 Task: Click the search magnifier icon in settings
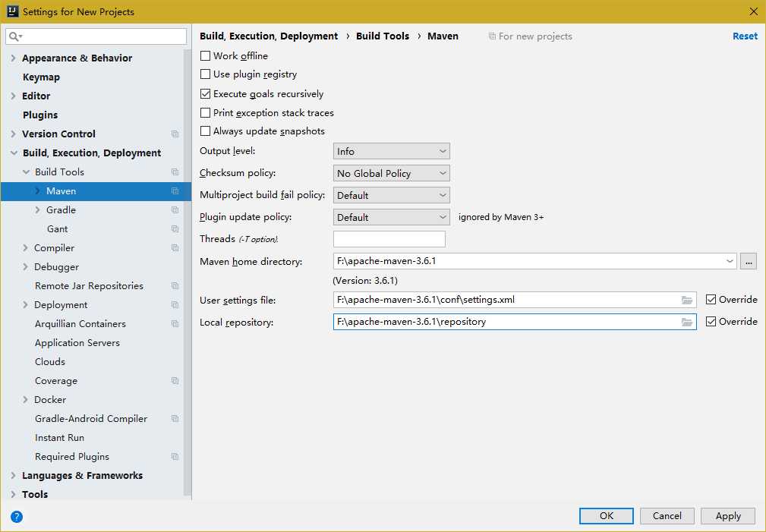pos(16,36)
